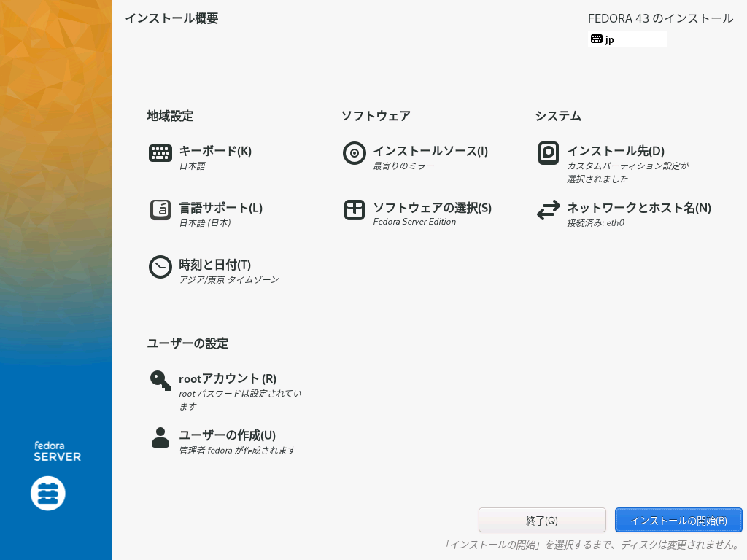The height and width of the screenshot is (560, 747).
Task: Open 言語サポート(L) settings
Action: (220, 208)
